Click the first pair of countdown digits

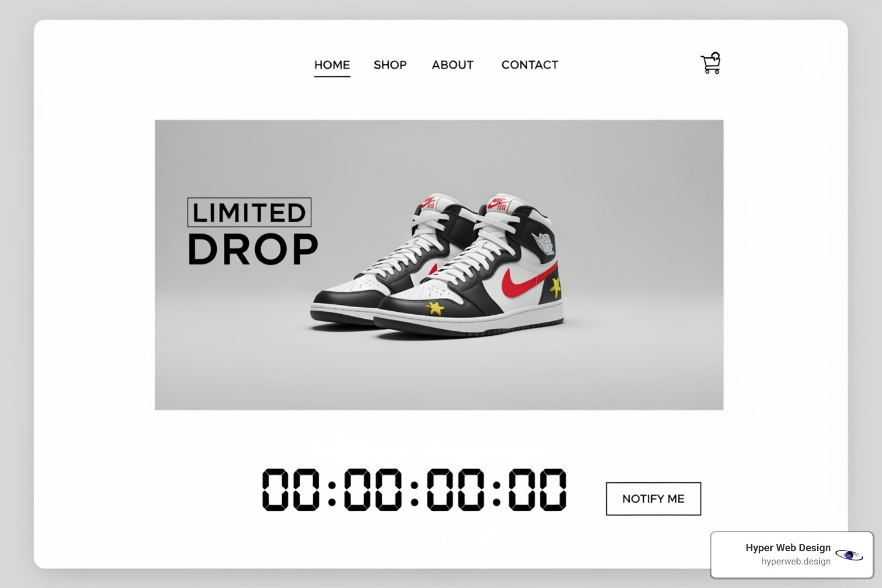click(291, 490)
